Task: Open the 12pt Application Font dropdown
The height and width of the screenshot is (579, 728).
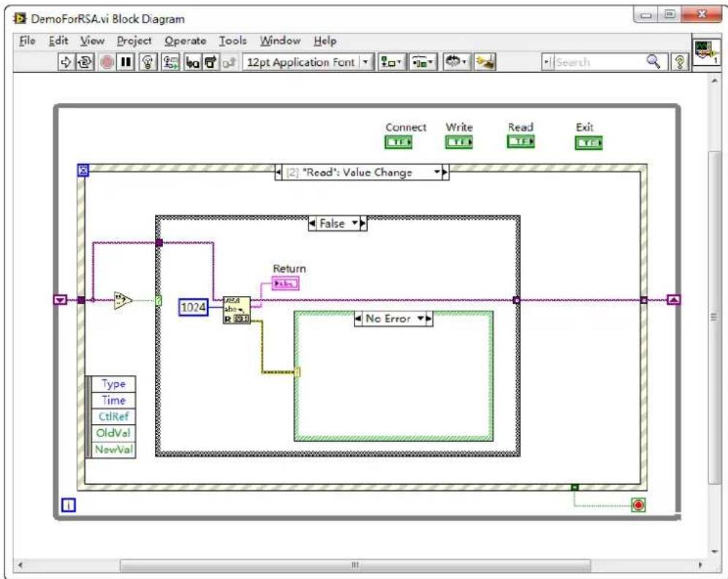Action: pos(307,61)
